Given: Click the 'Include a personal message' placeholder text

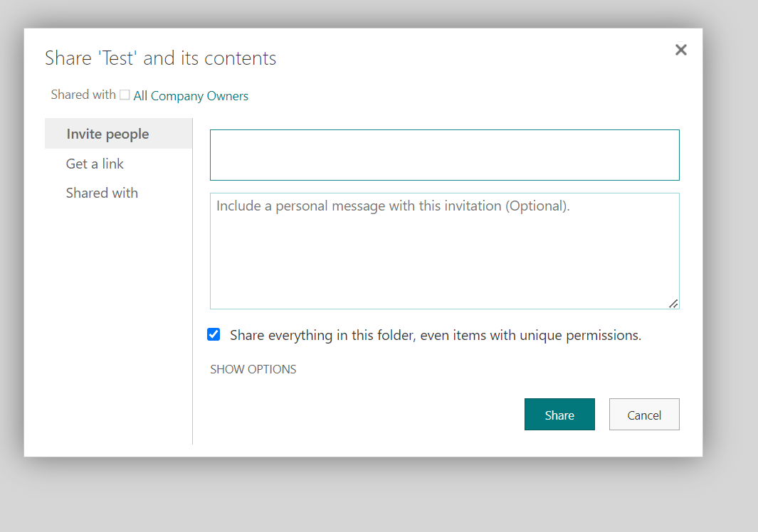Looking at the screenshot, I should (393, 206).
